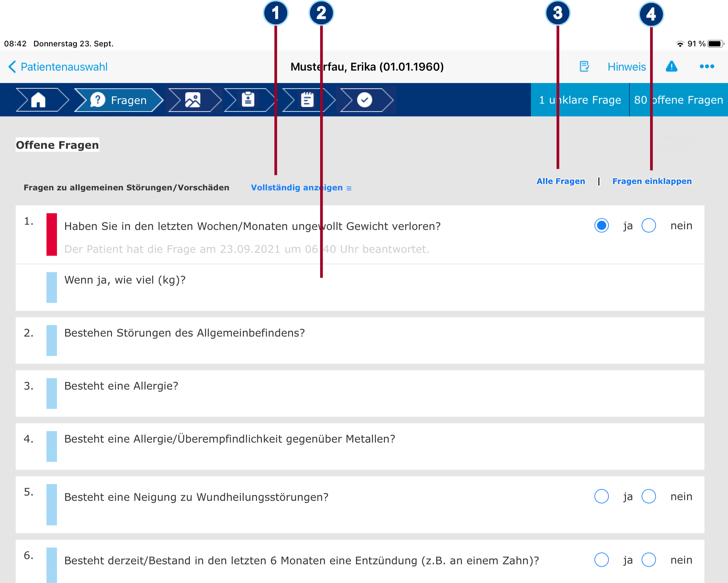Tap the blue warning triangle icon
728x583 pixels.
click(672, 66)
